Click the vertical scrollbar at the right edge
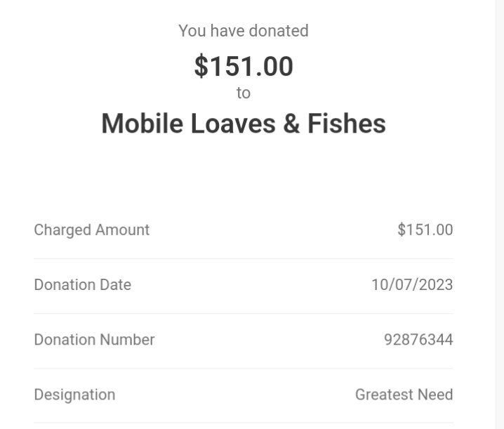Viewport: 504px width, 429px height. 500,215
